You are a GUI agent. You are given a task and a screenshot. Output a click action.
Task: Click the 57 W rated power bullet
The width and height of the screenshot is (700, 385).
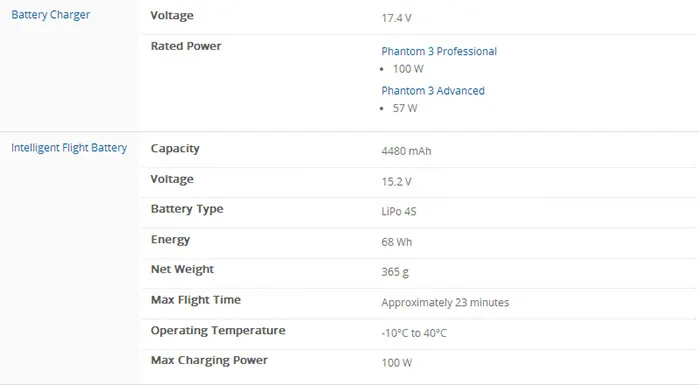(405, 109)
